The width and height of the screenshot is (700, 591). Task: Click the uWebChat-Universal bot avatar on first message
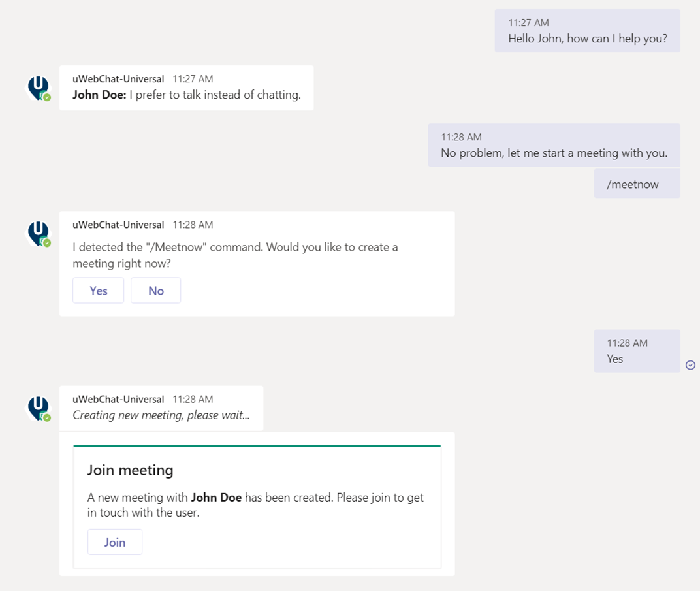pos(39,87)
